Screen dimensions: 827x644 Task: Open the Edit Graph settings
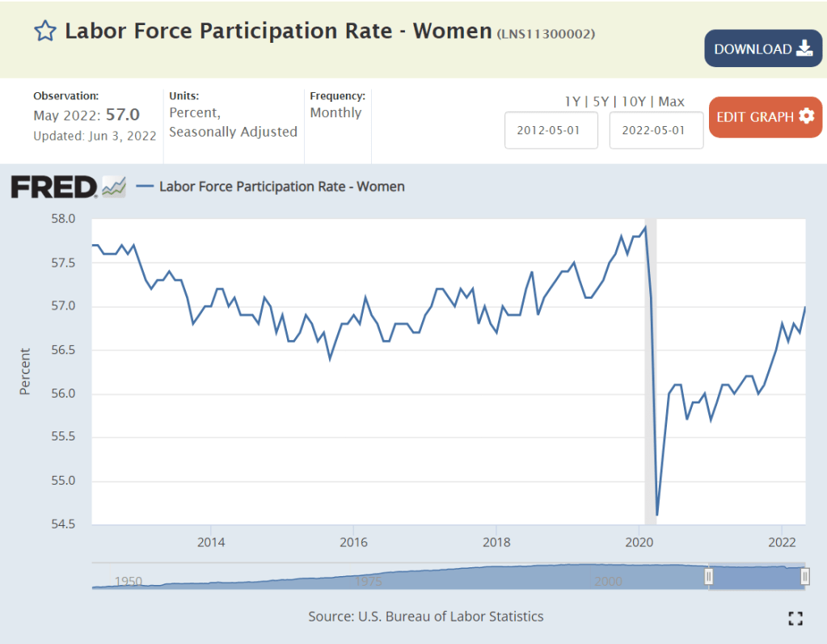(x=765, y=116)
